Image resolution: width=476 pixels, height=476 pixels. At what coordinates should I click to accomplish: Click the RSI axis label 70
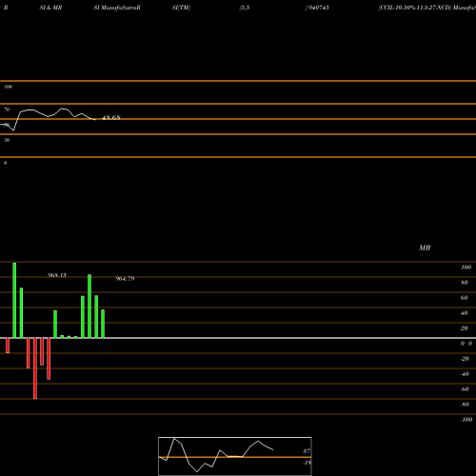7,109
